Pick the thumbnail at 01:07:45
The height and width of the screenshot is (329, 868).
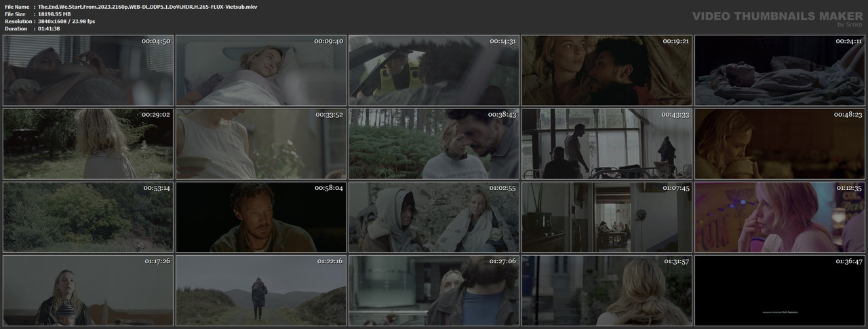tap(607, 217)
